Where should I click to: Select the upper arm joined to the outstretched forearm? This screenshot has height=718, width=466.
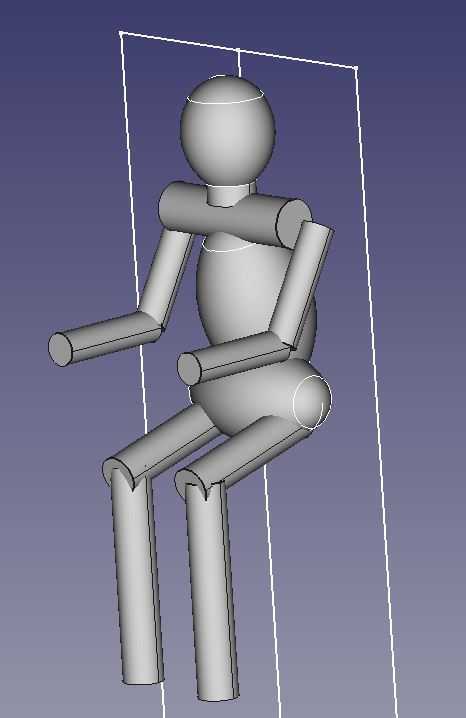pyautogui.click(x=167, y=275)
